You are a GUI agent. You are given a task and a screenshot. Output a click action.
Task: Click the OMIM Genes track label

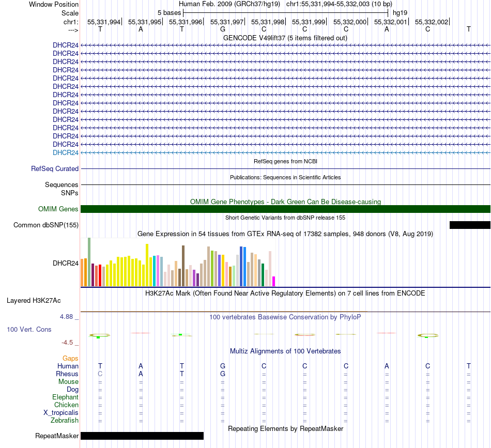[x=58, y=209]
